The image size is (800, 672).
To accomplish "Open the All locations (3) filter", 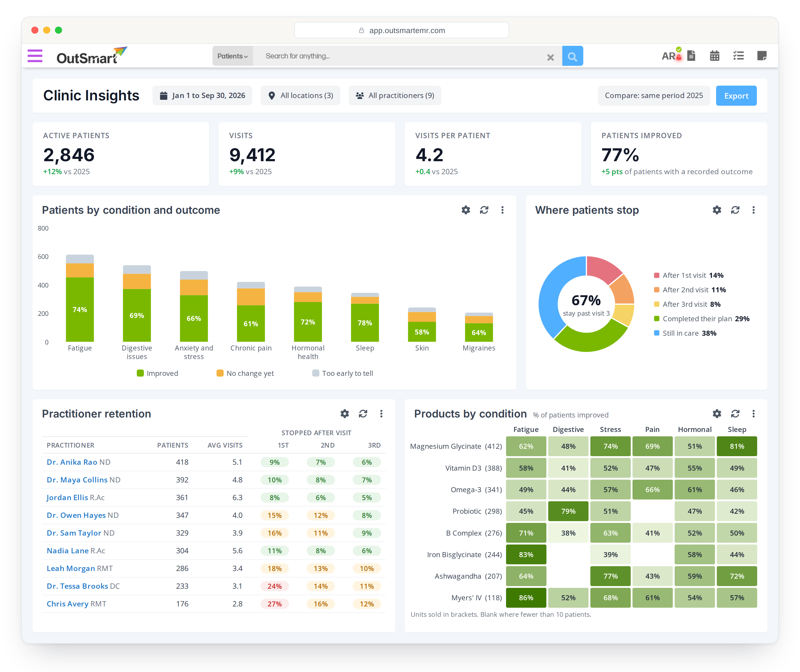I will pyautogui.click(x=300, y=96).
